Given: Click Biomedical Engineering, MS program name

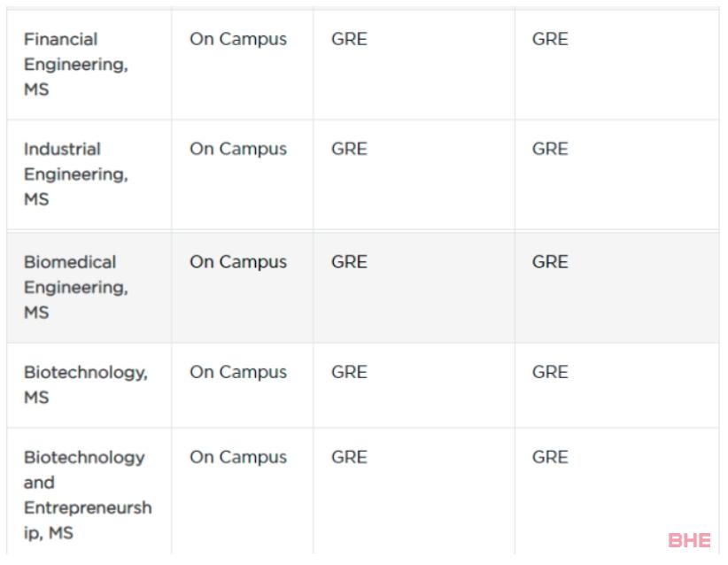Looking at the screenshot, I should [x=75, y=287].
